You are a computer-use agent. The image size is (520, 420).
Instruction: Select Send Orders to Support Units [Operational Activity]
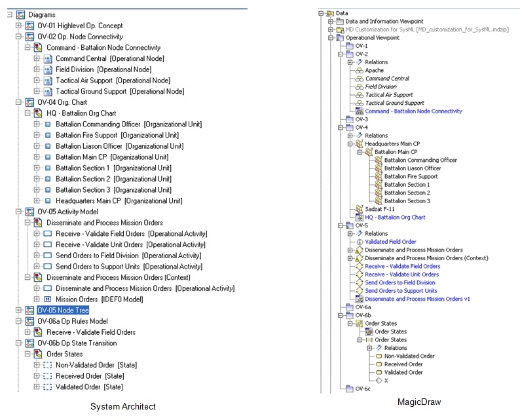(x=129, y=267)
